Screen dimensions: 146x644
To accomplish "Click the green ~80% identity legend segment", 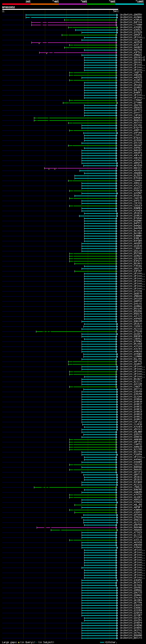I will click(x=101, y=4).
